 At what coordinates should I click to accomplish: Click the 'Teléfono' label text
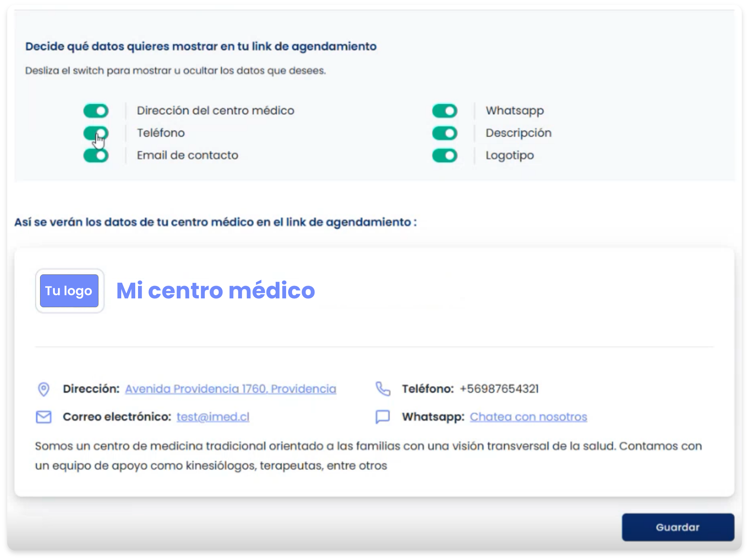[x=160, y=133]
